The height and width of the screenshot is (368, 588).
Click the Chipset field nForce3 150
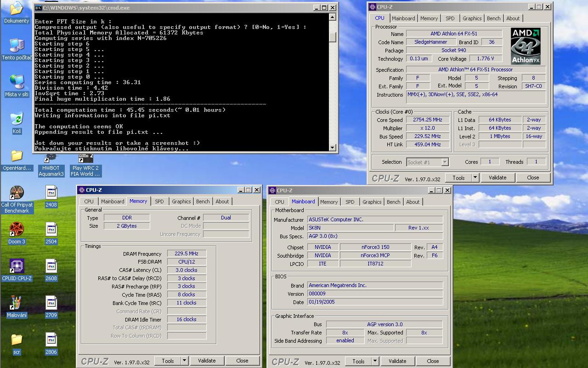click(x=375, y=247)
